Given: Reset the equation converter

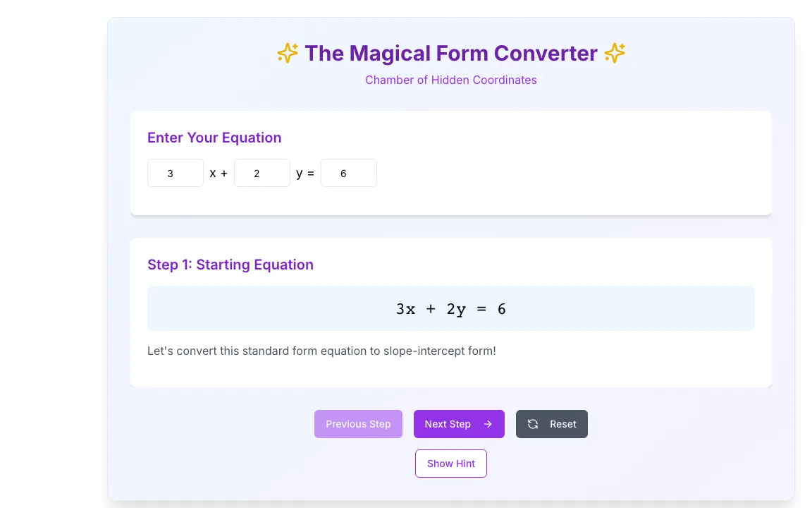Looking at the screenshot, I should point(551,424).
